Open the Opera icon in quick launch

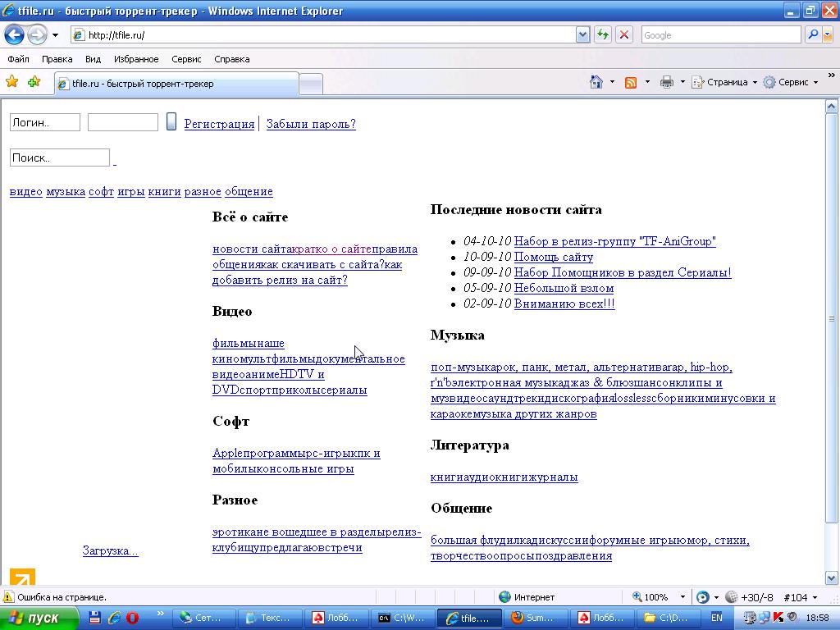(132, 618)
